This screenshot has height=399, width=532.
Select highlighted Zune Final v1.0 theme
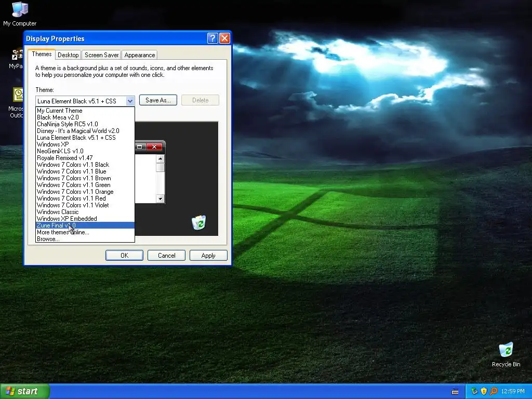pyautogui.click(x=85, y=225)
